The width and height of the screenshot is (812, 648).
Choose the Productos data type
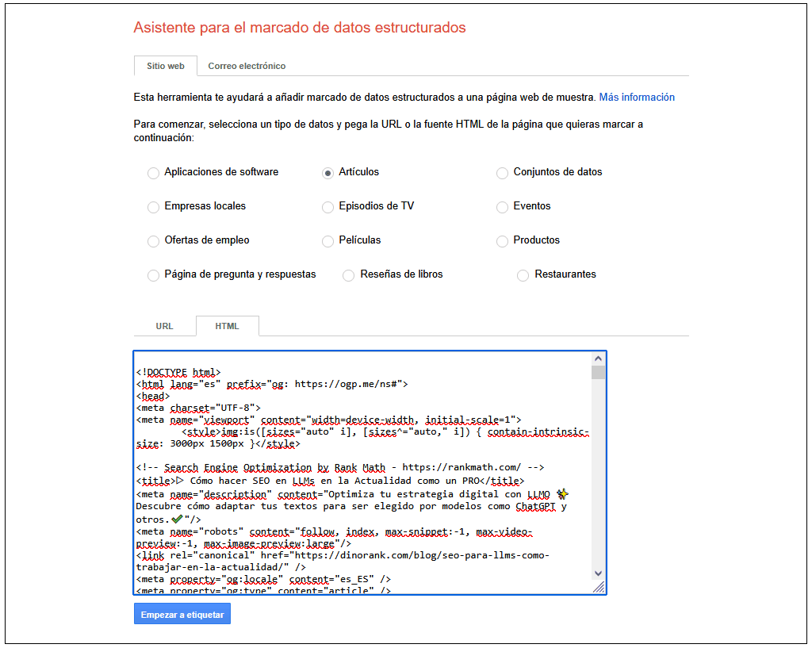502,241
